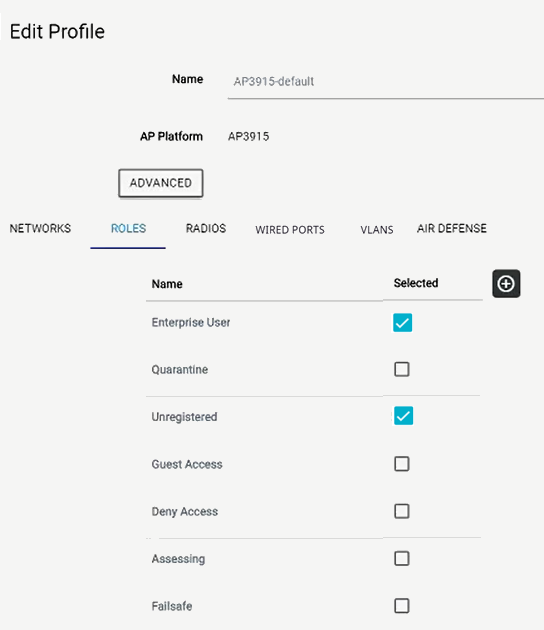
Task: Switch to the Air Defense tab
Action: 452,229
